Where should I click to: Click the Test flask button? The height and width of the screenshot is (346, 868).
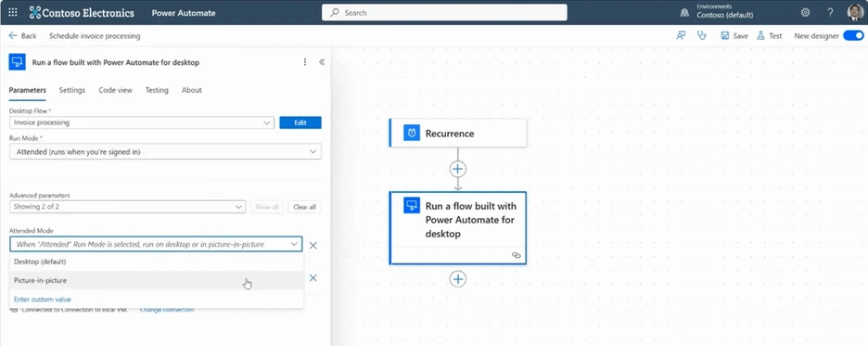(769, 35)
